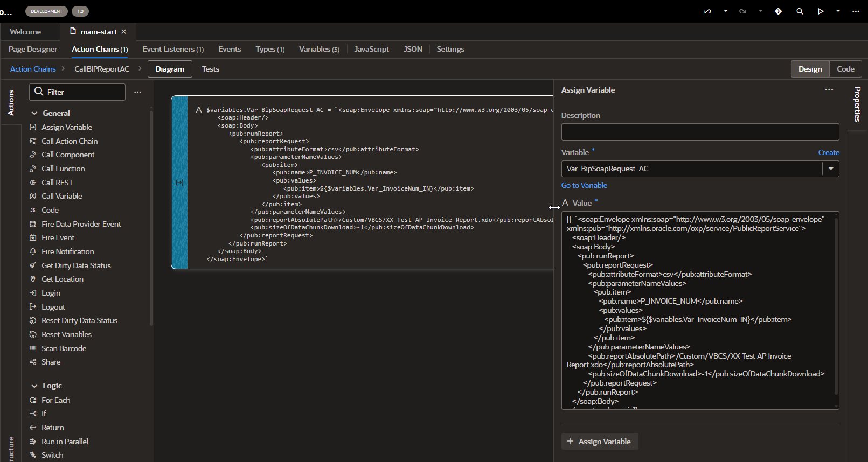Open the search magnifier in header
Viewport: 868px width, 462px height.
pos(800,11)
